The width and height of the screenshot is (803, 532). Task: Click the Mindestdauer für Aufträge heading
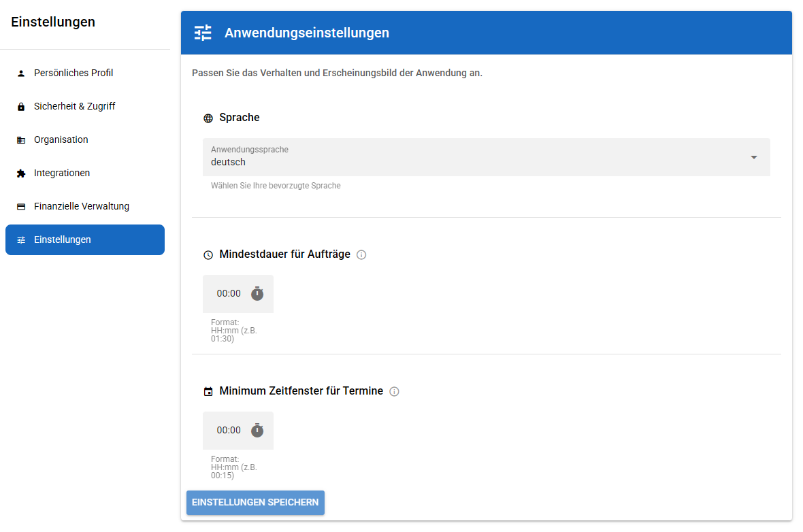click(284, 254)
